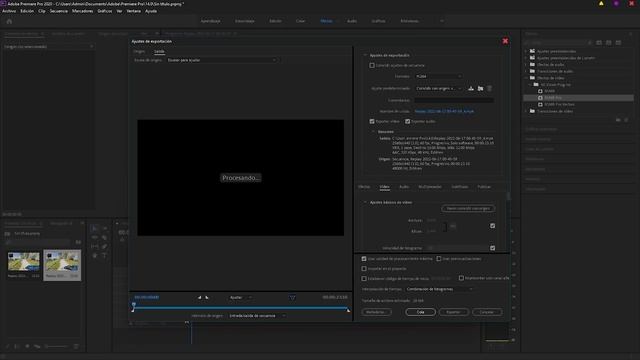Open the 'Archivo' menu in the menu bar

[x=9, y=11]
